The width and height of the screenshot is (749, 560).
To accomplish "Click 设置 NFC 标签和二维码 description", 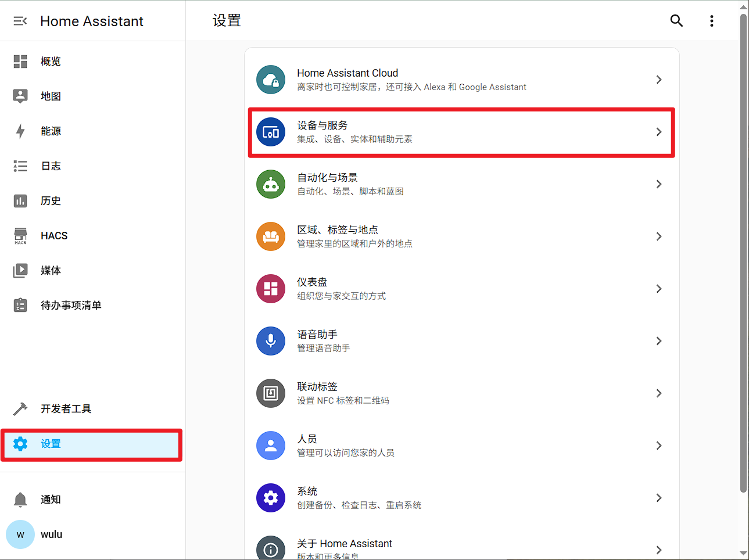I will pyautogui.click(x=343, y=401).
